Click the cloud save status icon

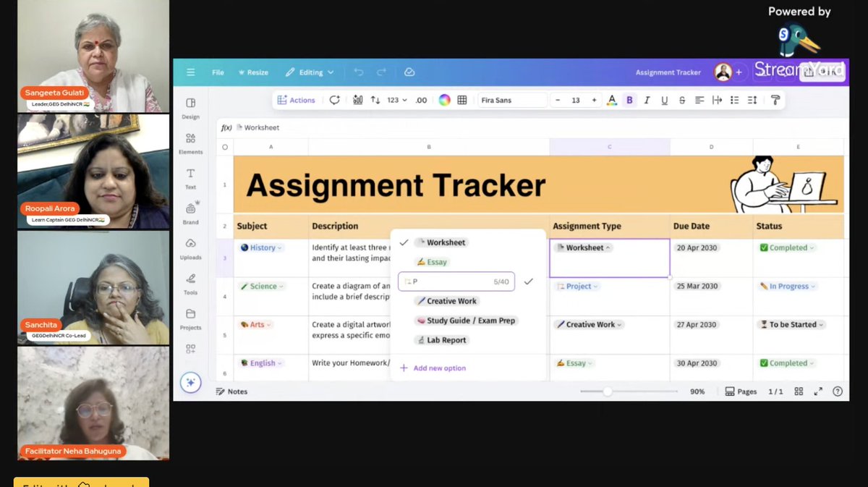point(409,72)
